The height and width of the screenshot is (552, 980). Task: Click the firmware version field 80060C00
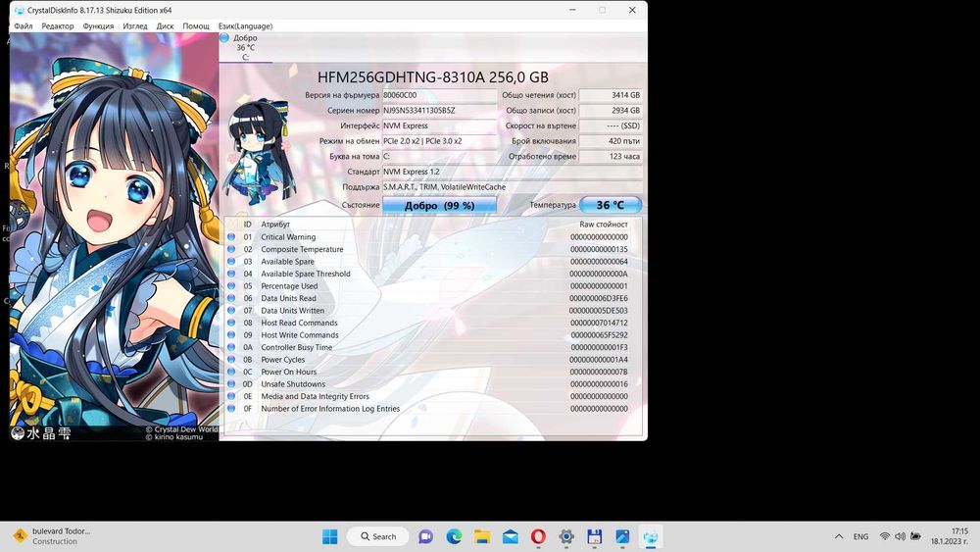click(x=439, y=95)
